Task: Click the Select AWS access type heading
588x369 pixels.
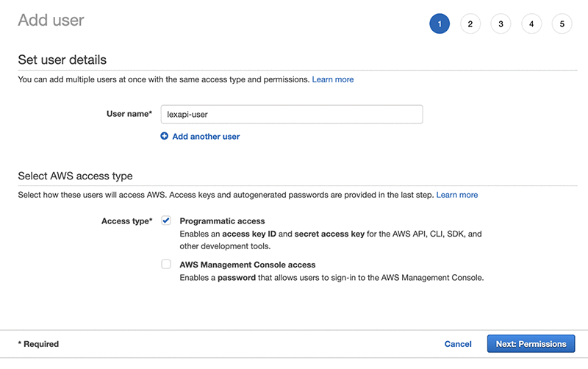Action: click(75, 176)
